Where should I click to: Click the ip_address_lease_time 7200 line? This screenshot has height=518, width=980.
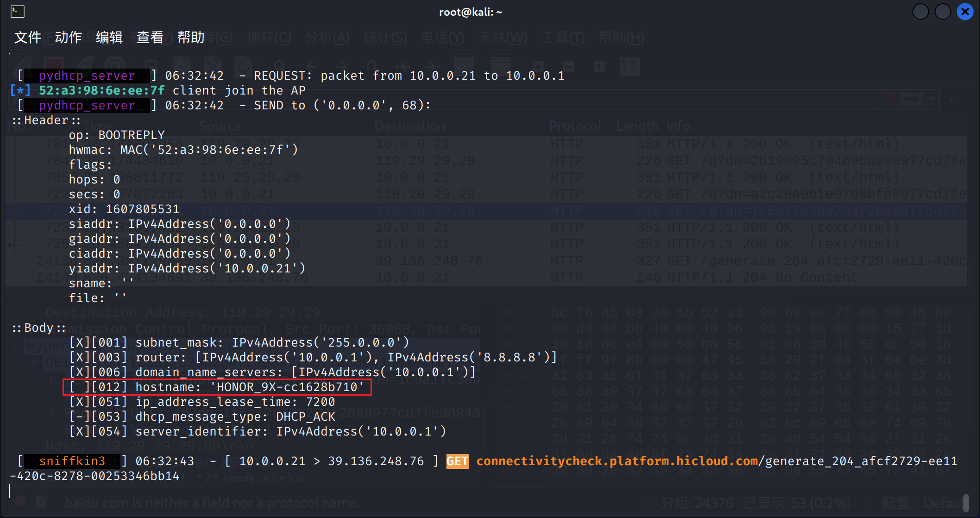click(202, 402)
